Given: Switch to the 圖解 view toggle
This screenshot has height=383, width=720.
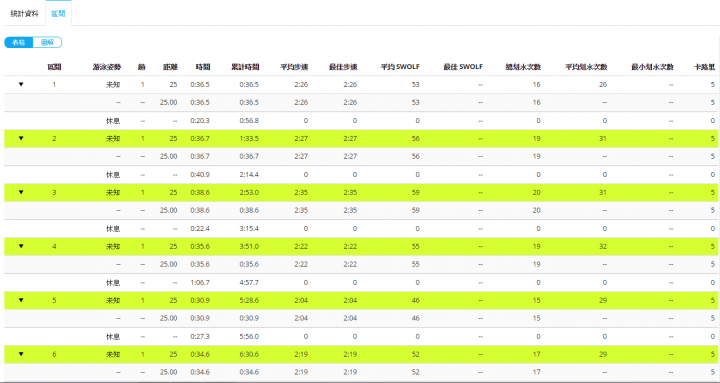Looking at the screenshot, I should [47, 42].
